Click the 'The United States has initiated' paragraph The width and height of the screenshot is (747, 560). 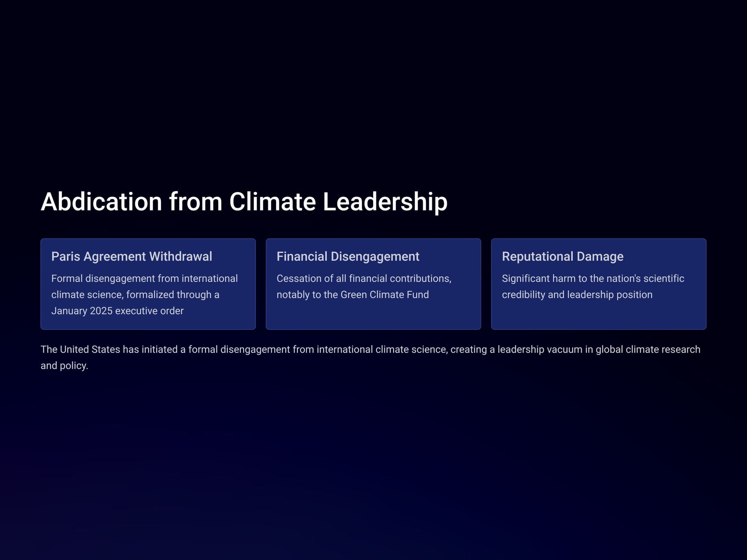[371, 357]
